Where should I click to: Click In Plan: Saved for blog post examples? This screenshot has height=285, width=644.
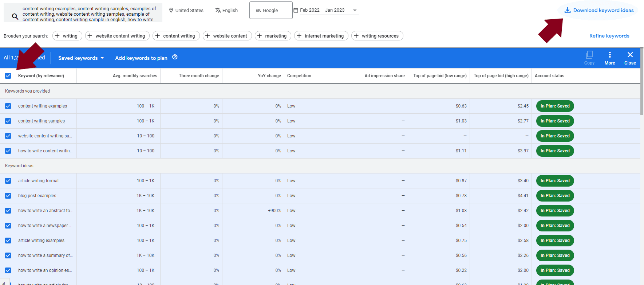pos(555,196)
